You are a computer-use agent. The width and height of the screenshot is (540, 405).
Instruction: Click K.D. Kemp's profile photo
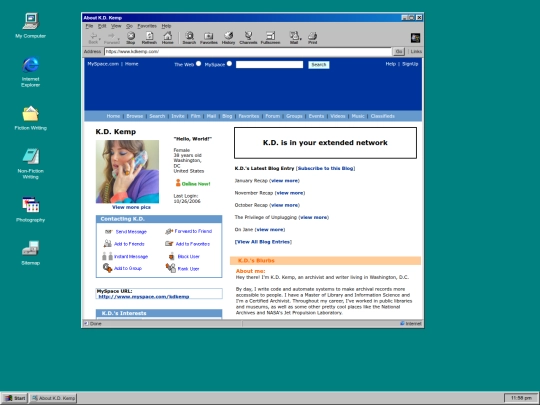(x=127, y=172)
